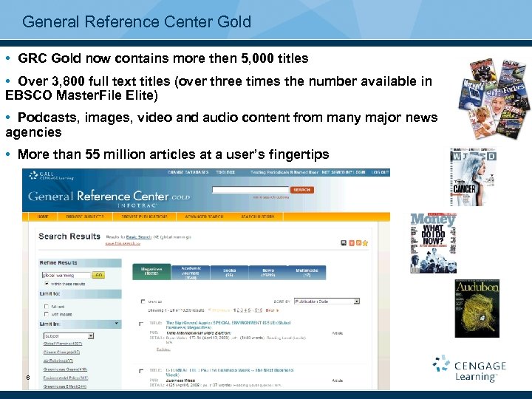
Task: Open Search History in the navigation bar
Action: click(258, 216)
